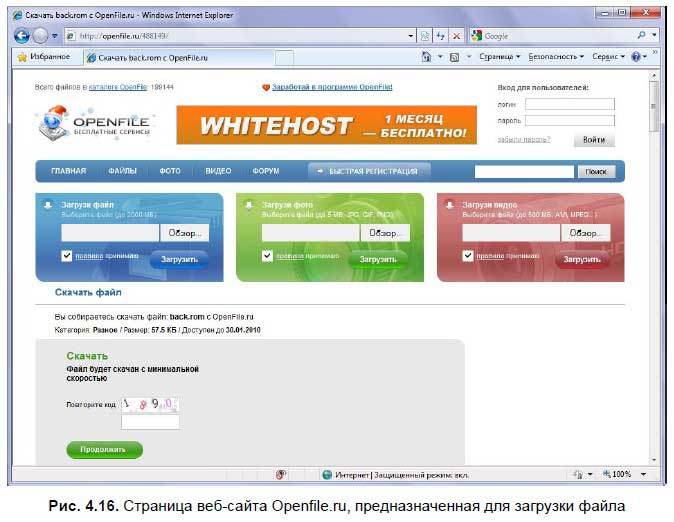Toggle rules checkbox under photo upload
Viewport: 674px width, 522px height.
coord(267,256)
